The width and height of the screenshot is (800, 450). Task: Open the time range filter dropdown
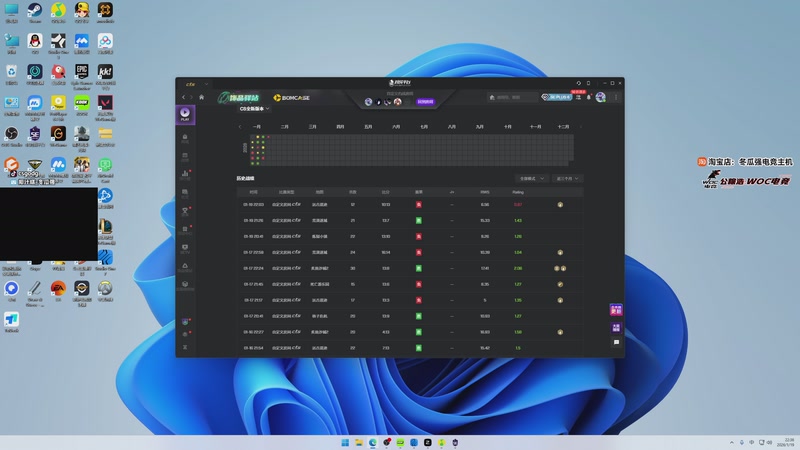(x=567, y=179)
